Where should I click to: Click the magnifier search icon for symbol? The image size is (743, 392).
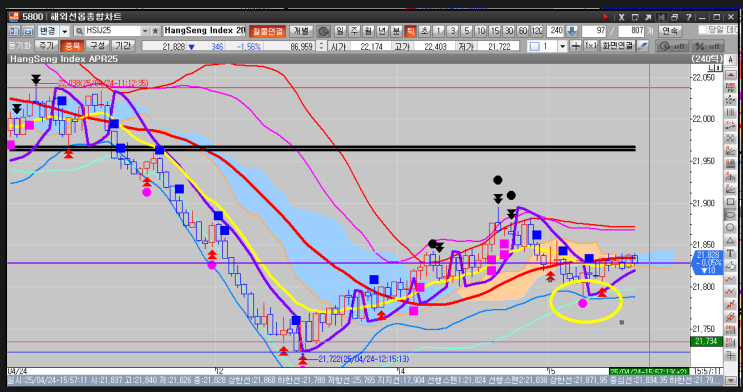coord(79,31)
